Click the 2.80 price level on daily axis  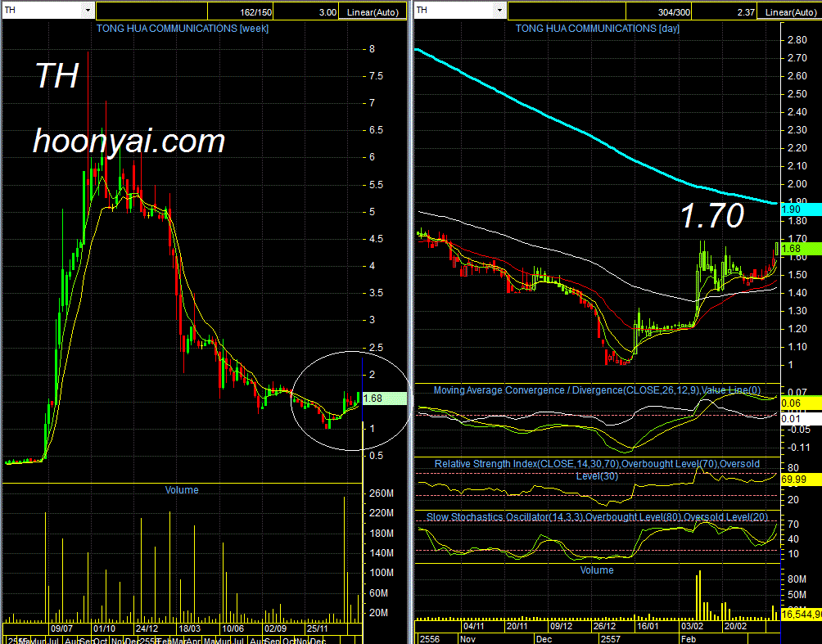click(x=797, y=40)
